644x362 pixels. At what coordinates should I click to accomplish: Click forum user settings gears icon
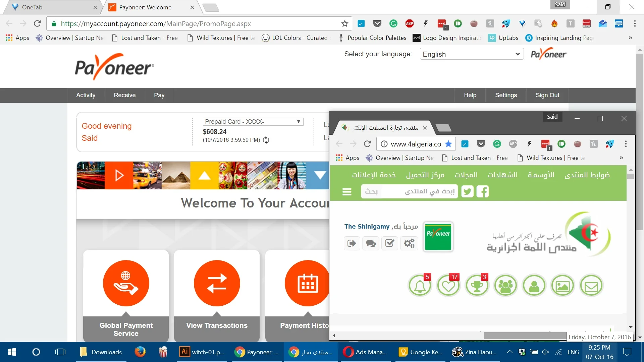point(409,243)
